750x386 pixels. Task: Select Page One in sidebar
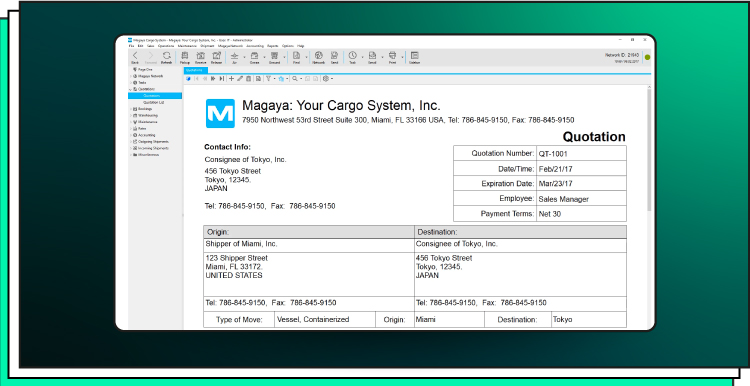145,69
